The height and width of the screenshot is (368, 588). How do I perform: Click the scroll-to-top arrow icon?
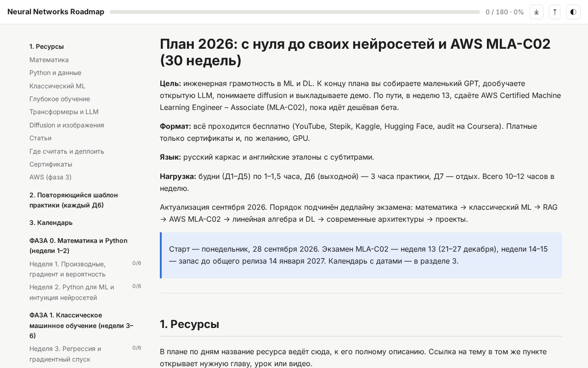[554, 12]
